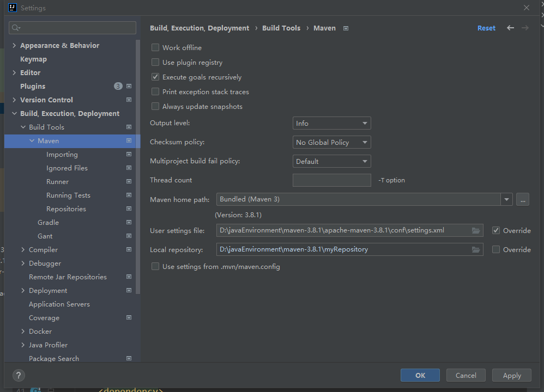Click Build, Execution, Deployment breadcrumb
The image size is (544, 392).
click(200, 28)
